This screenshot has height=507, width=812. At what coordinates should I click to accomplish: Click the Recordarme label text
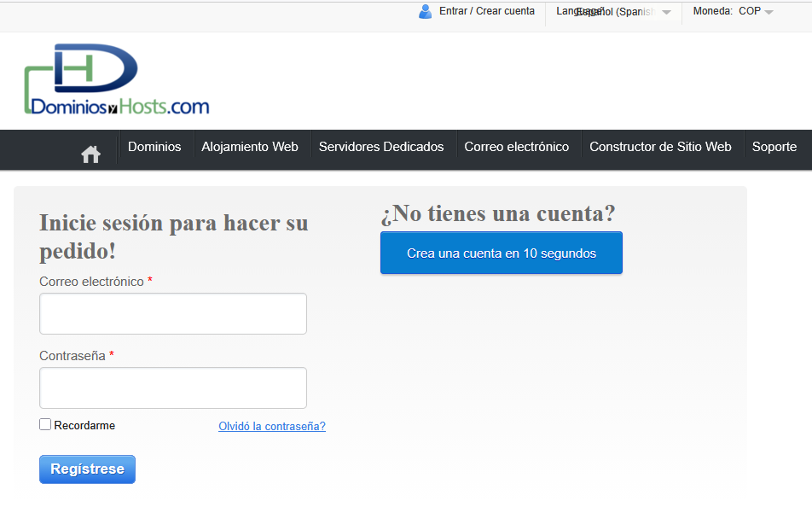84,425
